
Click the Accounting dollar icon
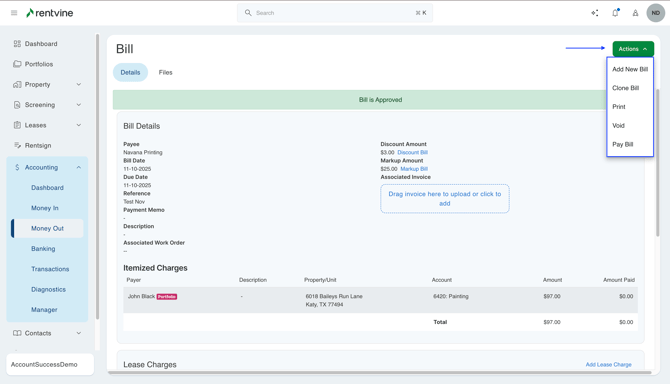(x=17, y=167)
